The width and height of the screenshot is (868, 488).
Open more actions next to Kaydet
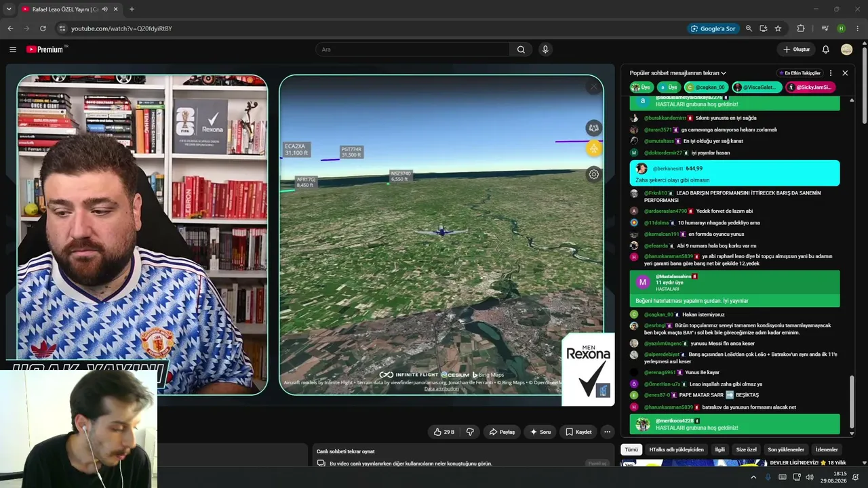607,432
